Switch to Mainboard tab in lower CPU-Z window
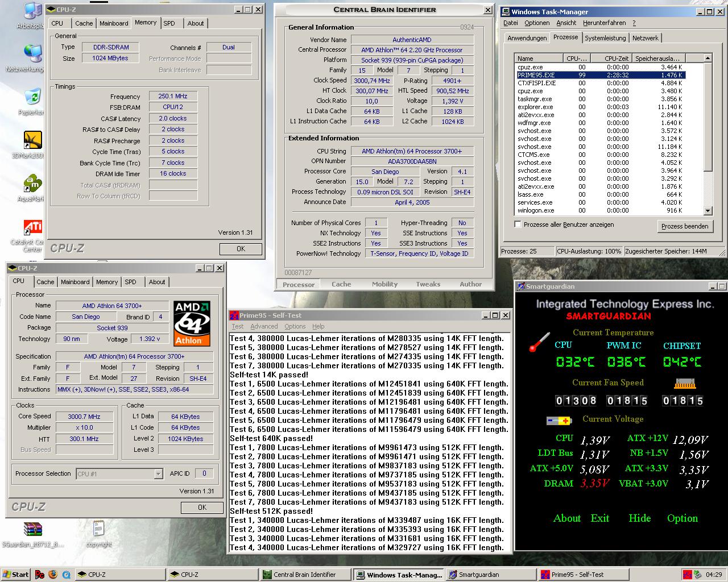The width and height of the screenshot is (728, 582). point(75,282)
